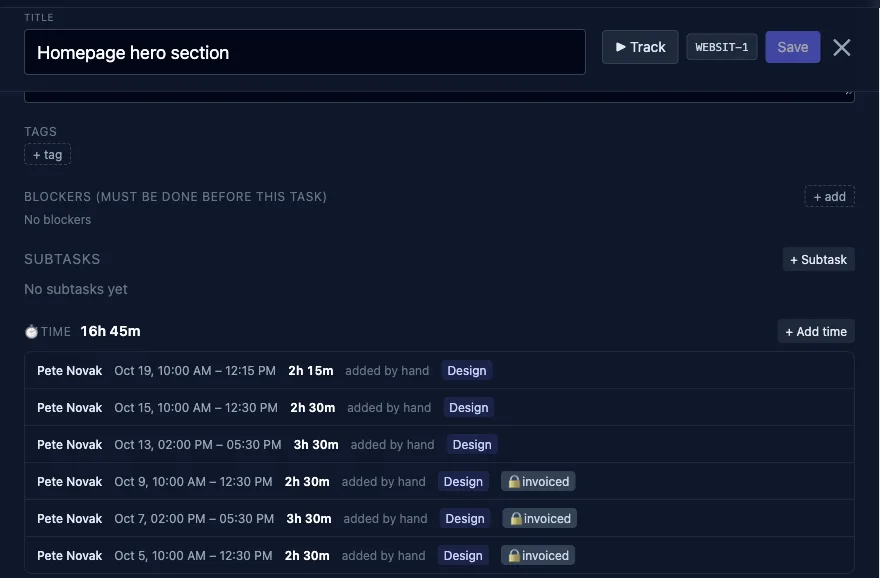Viewport: 880px width, 578px height.
Task: Click Pete Novak name on the Oct 19 row
Action: click(x=70, y=370)
